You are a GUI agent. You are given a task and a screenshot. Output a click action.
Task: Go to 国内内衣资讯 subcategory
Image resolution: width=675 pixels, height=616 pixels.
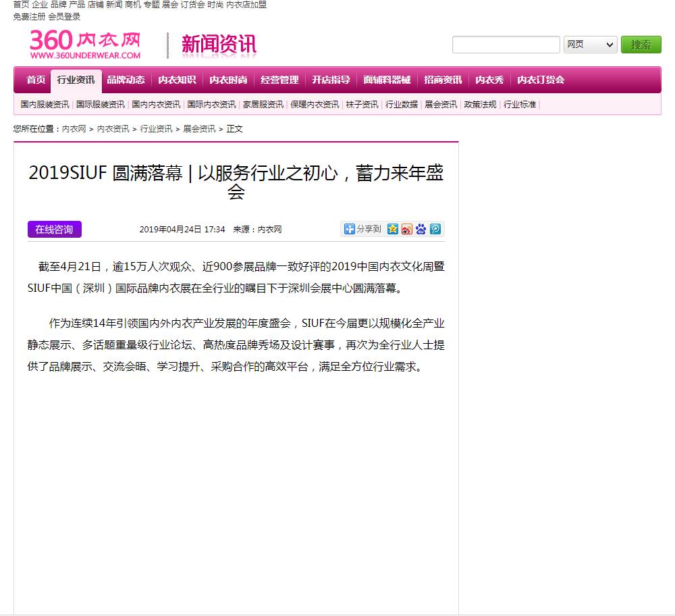pyautogui.click(x=156, y=105)
